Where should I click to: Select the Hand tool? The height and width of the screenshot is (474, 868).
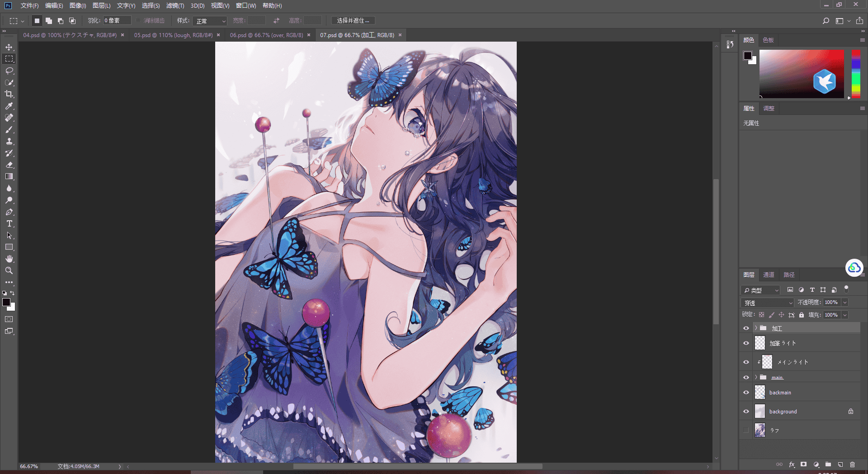click(x=9, y=259)
